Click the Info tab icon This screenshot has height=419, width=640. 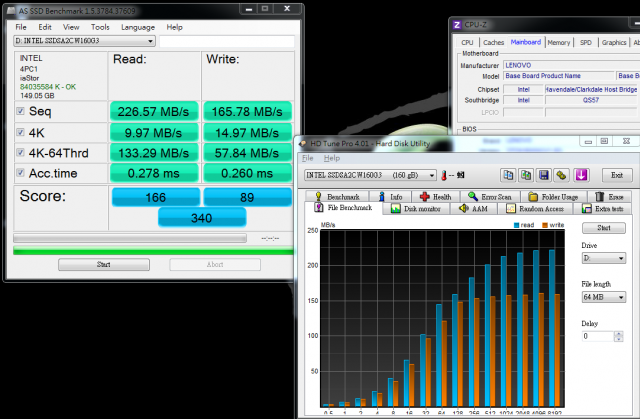coord(382,197)
